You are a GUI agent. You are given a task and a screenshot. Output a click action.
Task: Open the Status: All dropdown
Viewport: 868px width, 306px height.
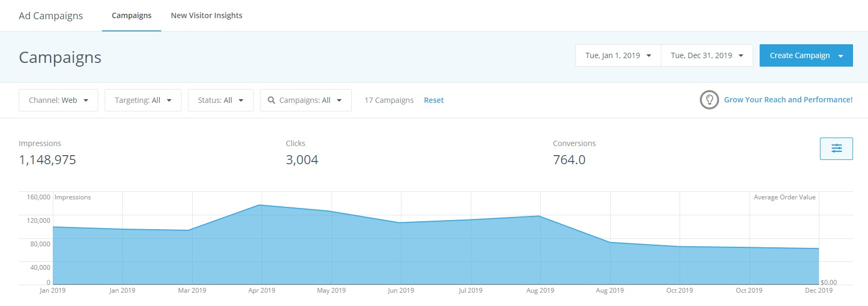click(220, 100)
